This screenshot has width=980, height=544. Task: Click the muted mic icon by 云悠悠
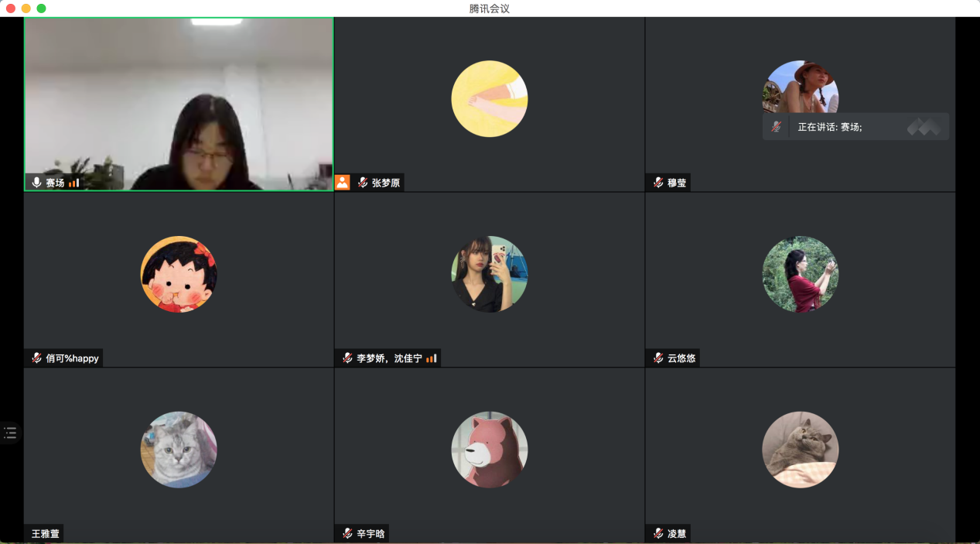click(x=658, y=358)
